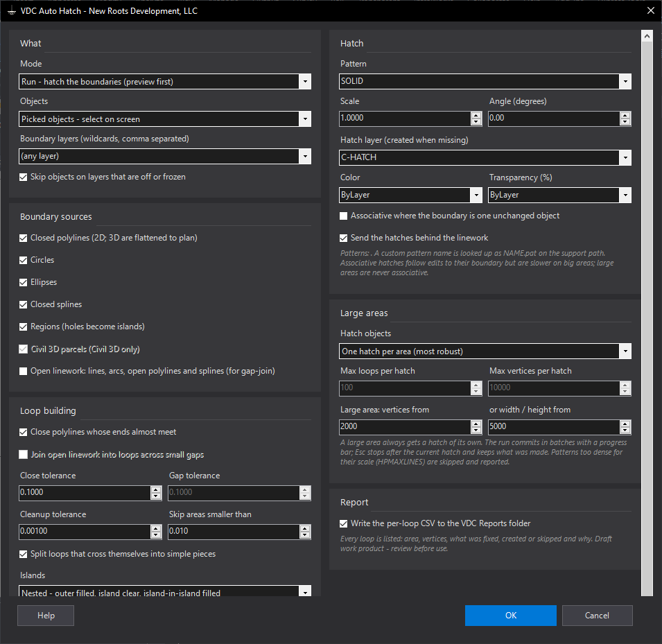662x644 pixels.
Task: Close the VDC Auto Hatch dialog
Action: 651,10
